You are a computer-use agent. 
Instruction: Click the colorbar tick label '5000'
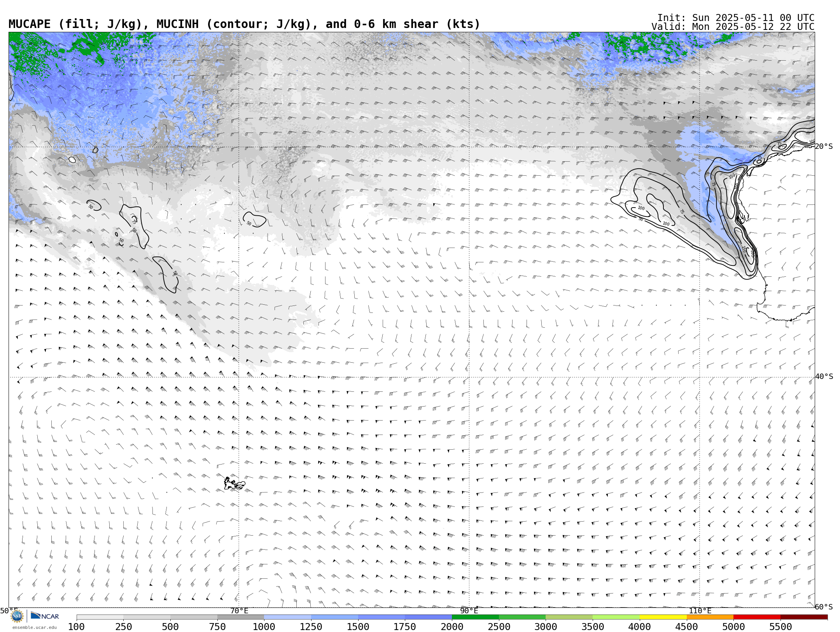(733, 627)
